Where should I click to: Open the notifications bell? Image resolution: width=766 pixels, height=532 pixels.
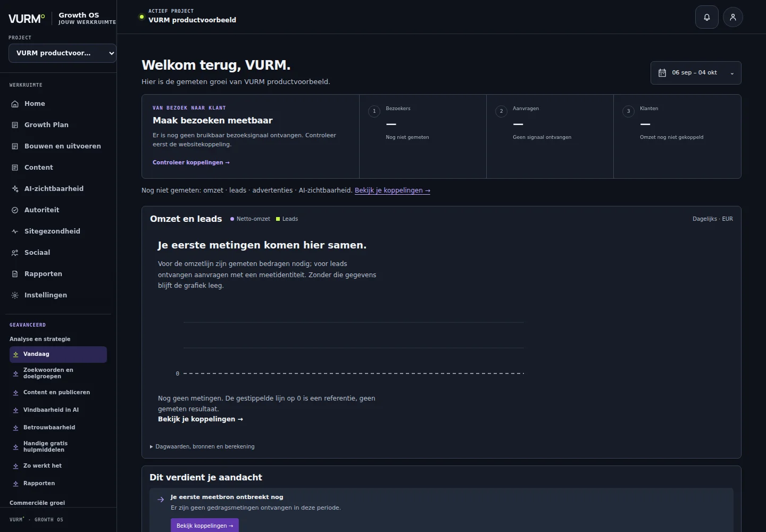tap(707, 17)
